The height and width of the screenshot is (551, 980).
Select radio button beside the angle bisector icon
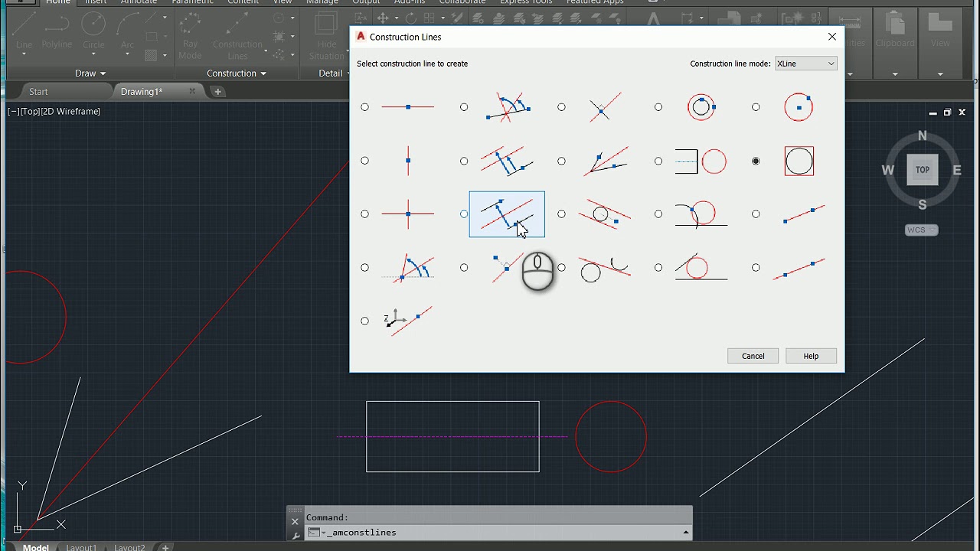tap(561, 161)
